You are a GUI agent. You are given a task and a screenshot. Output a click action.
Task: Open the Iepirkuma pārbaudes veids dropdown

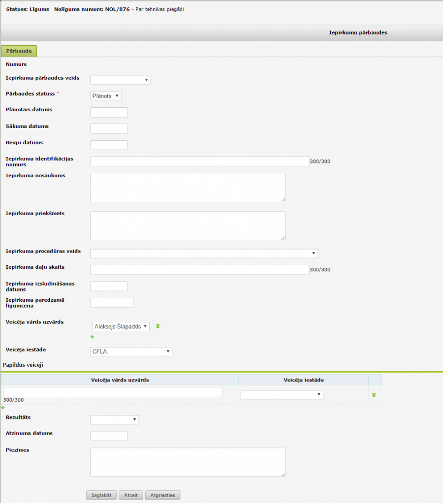(x=120, y=80)
